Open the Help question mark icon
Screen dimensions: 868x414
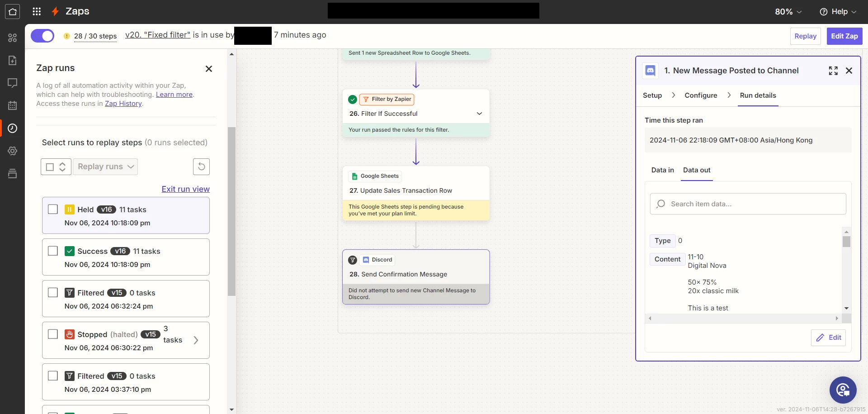coord(823,12)
